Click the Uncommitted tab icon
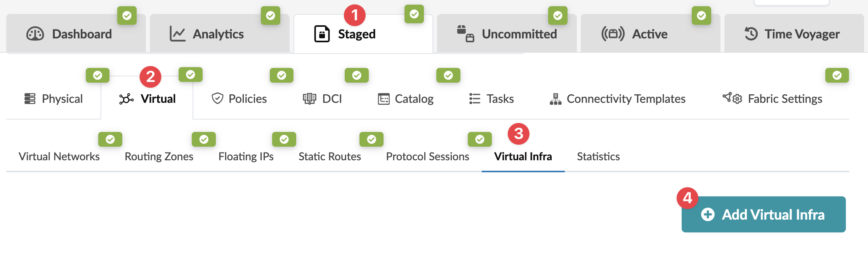The width and height of the screenshot is (868, 253). [x=465, y=34]
